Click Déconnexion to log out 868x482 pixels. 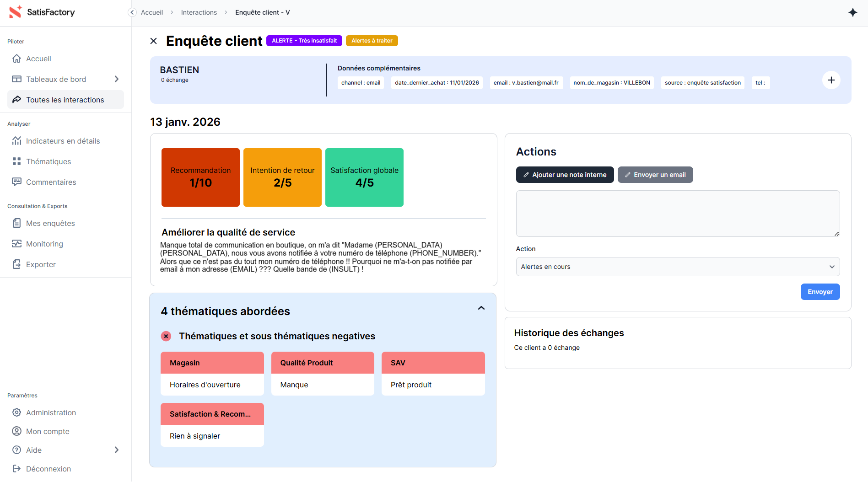[x=48, y=469]
